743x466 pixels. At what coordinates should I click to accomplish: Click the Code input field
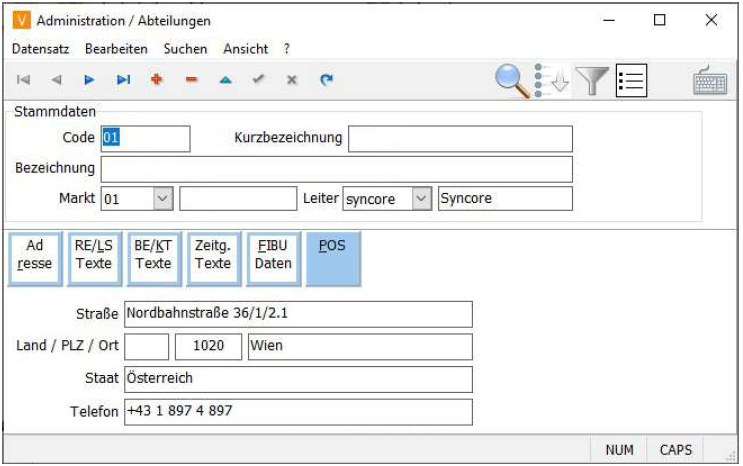click(145, 138)
